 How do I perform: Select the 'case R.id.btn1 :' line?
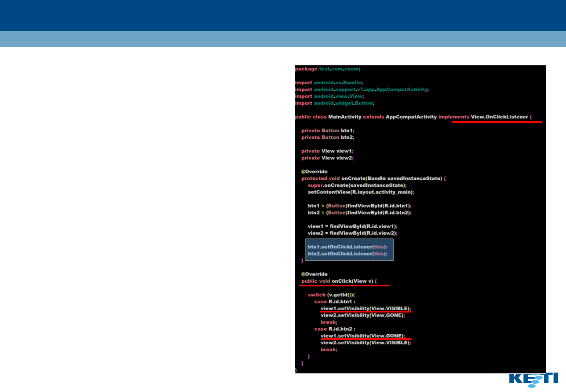coord(335,302)
